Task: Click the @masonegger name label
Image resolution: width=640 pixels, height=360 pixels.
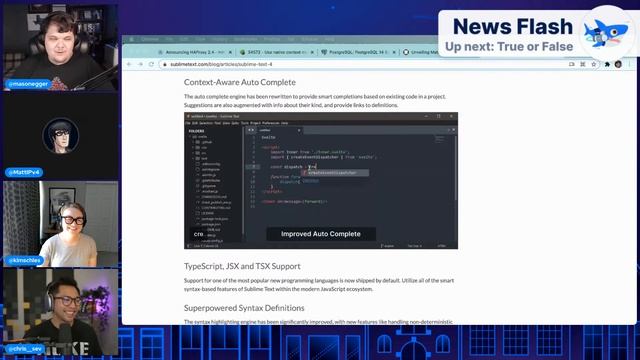Action: tap(28, 84)
